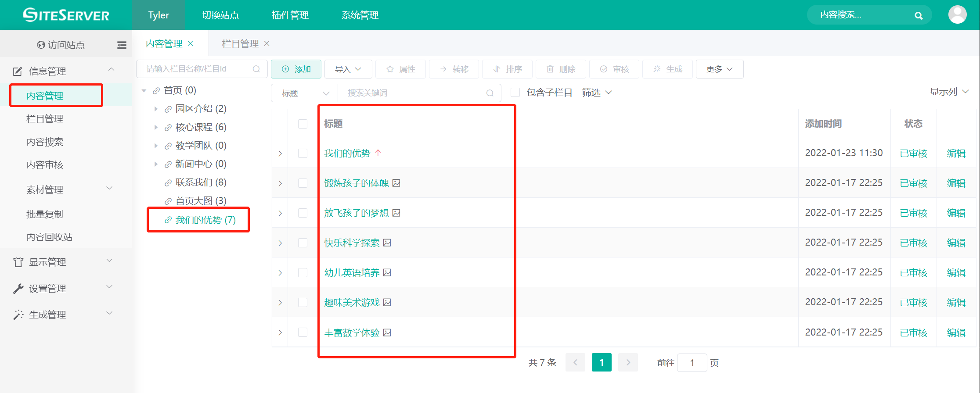This screenshot has height=393, width=980.
Task: Click the globe icon next to 访问站点
Action: 41,45
